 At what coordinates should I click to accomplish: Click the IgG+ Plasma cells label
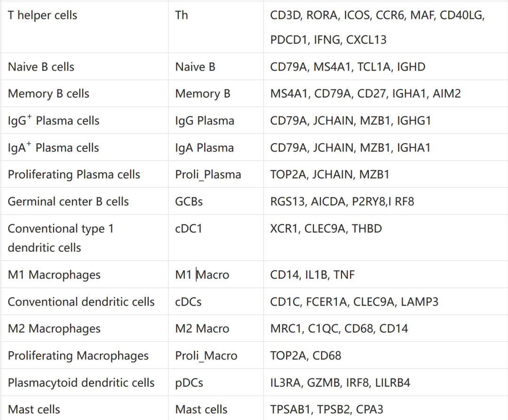point(54,120)
